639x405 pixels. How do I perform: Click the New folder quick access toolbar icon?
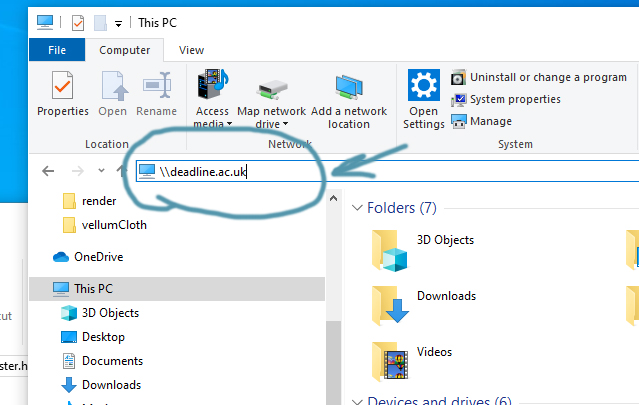pos(100,23)
